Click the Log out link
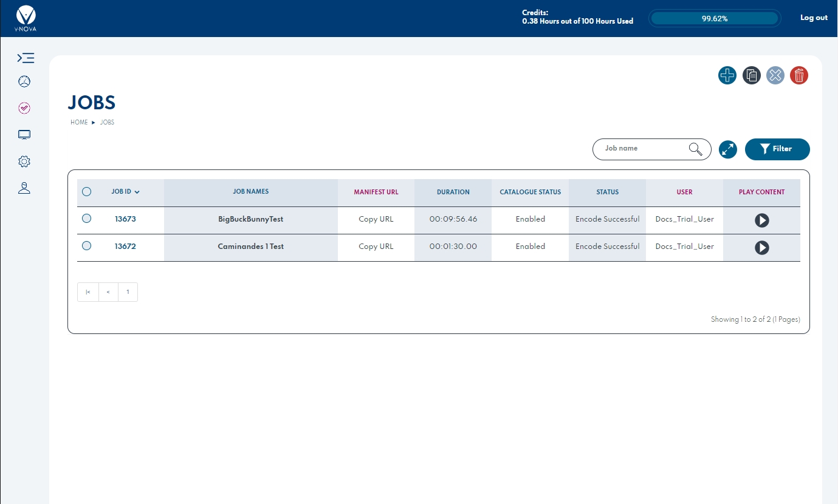Image resolution: width=838 pixels, height=504 pixels. (x=813, y=18)
